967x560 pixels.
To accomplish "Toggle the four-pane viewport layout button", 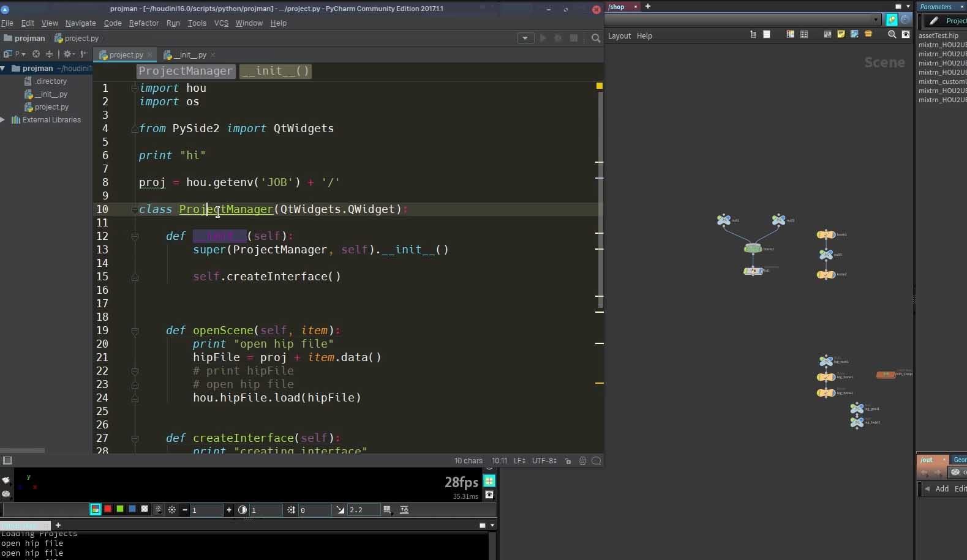I will click(x=489, y=481).
